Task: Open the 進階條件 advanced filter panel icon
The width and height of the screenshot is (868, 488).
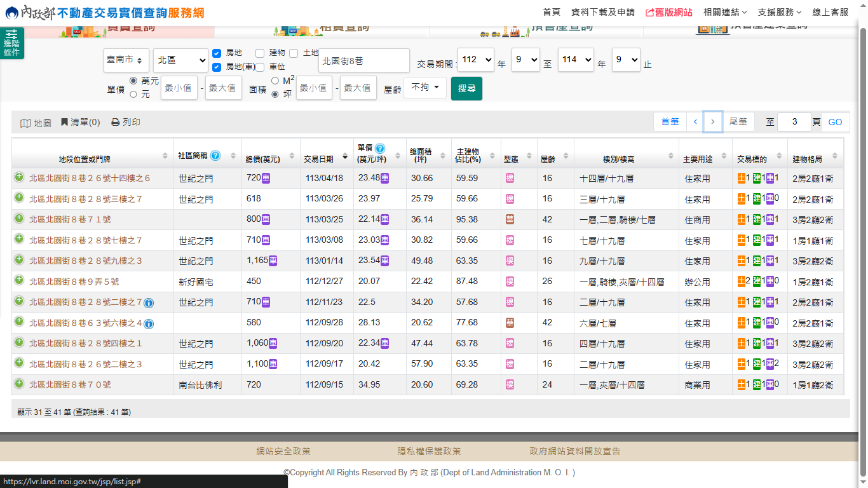Action: [x=11, y=43]
